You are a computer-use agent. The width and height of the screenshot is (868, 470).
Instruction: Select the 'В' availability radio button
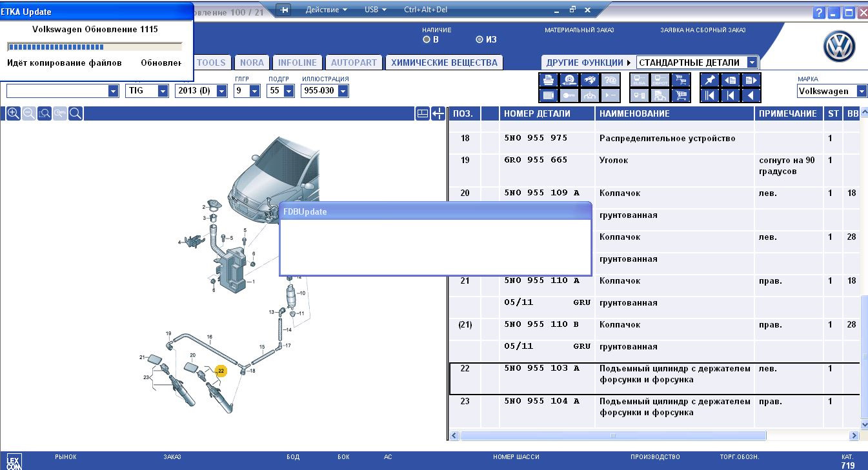pyautogui.click(x=426, y=39)
